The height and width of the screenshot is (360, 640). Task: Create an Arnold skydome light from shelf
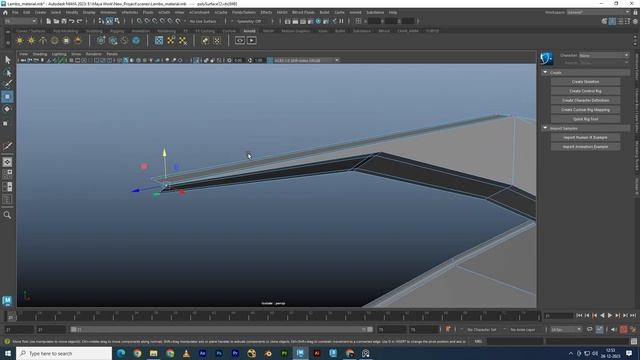click(54, 40)
